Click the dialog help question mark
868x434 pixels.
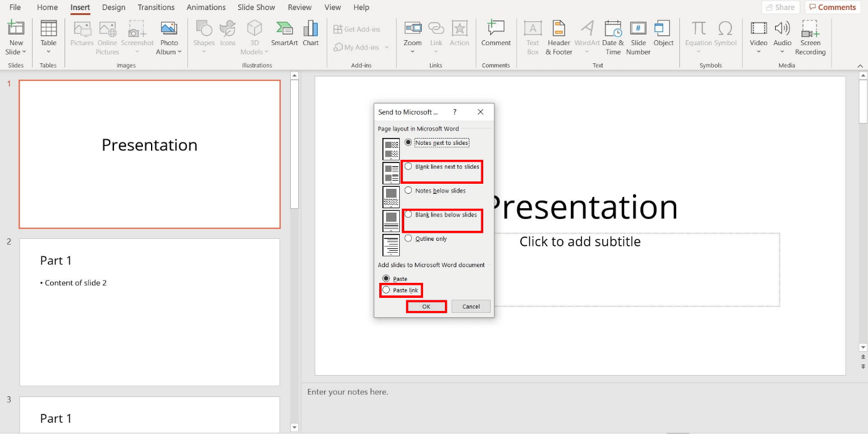455,112
